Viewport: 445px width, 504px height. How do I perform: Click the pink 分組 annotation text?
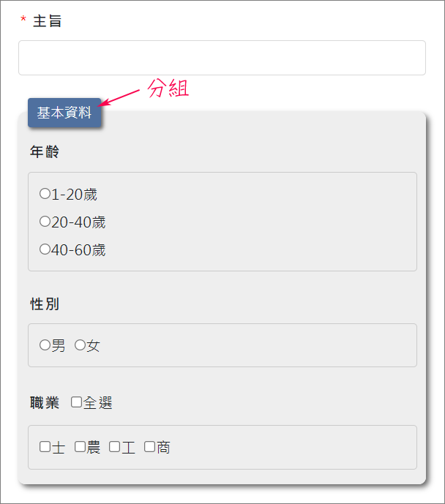168,88
